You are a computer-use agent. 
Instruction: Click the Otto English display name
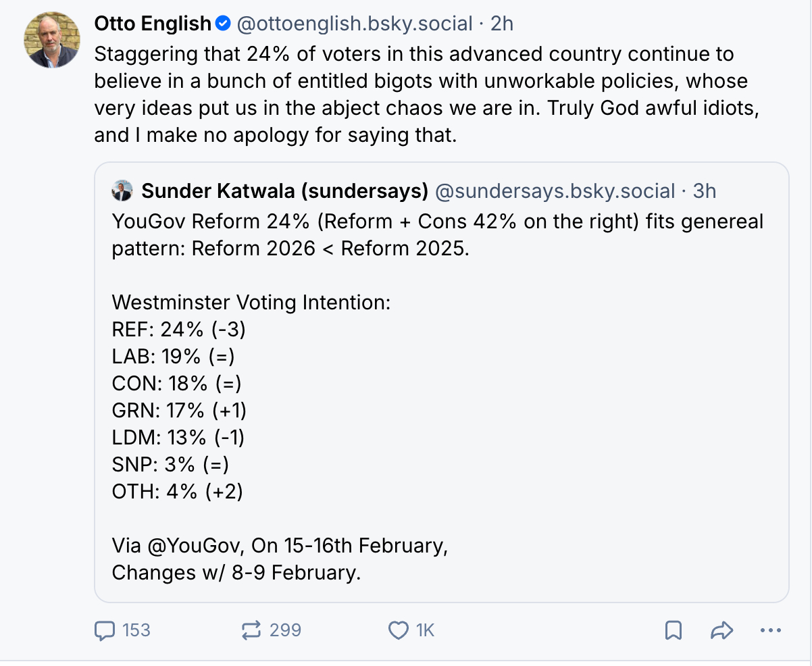point(153,24)
